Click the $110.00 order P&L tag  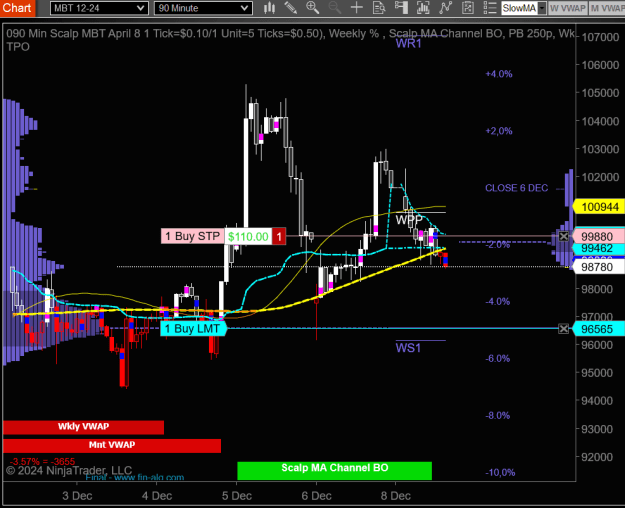click(248, 236)
